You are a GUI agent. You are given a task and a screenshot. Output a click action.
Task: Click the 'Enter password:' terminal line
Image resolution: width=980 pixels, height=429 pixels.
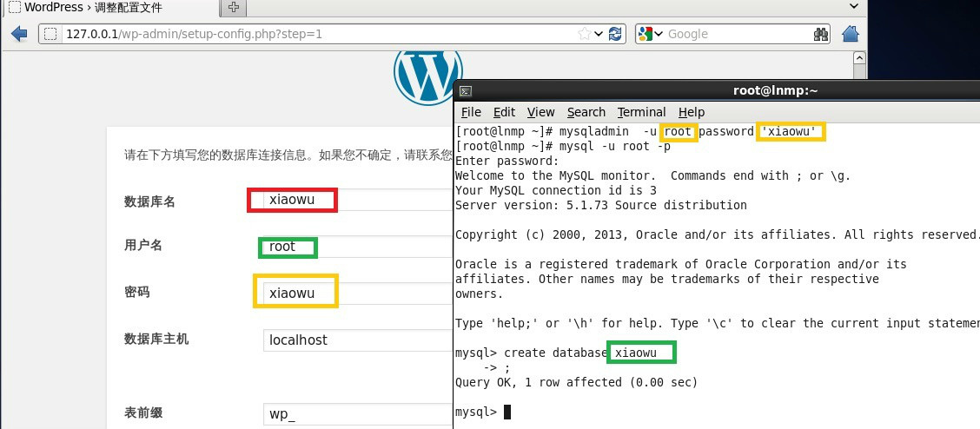pos(507,162)
